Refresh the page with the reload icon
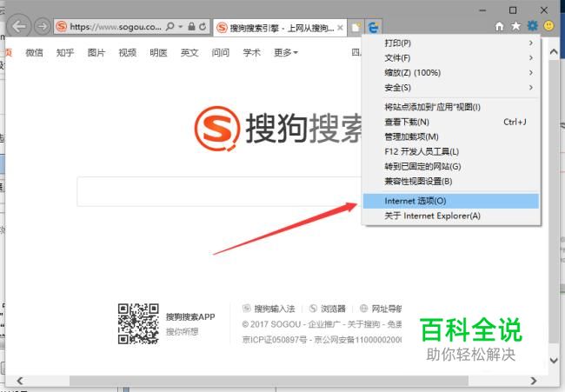The image size is (565, 392). point(203,26)
